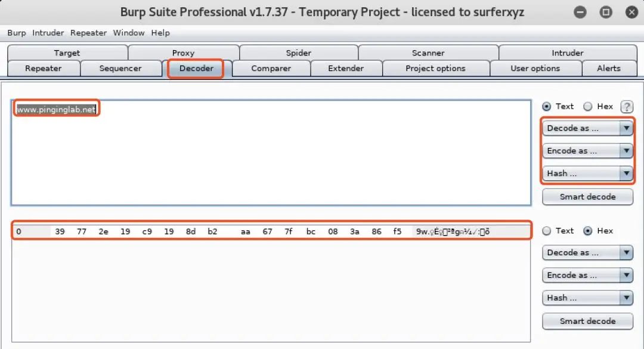Click hex byte 3a in output row

pyautogui.click(x=355, y=231)
